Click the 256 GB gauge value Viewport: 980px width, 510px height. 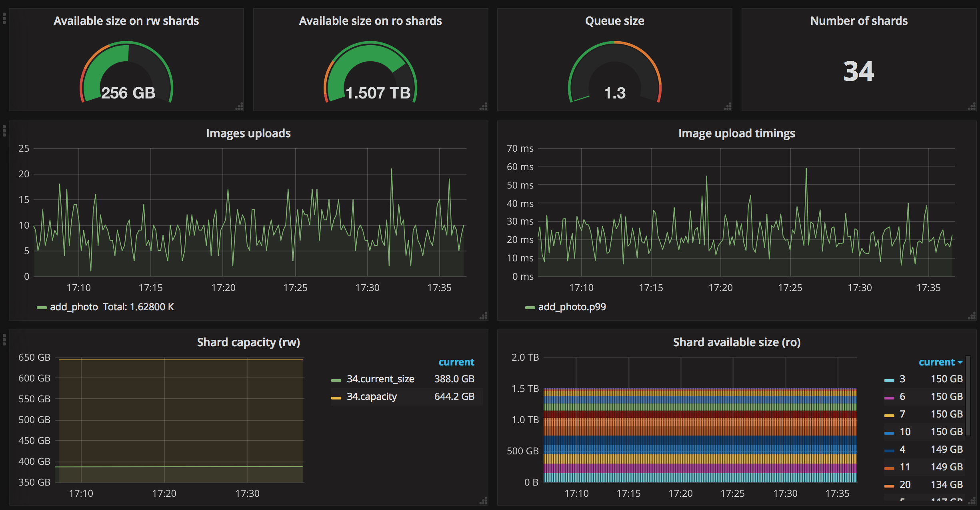click(128, 93)
